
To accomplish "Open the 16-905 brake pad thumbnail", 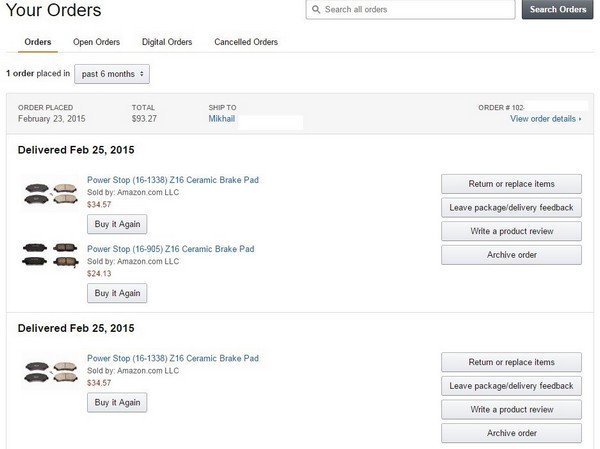I will [50, 255].
